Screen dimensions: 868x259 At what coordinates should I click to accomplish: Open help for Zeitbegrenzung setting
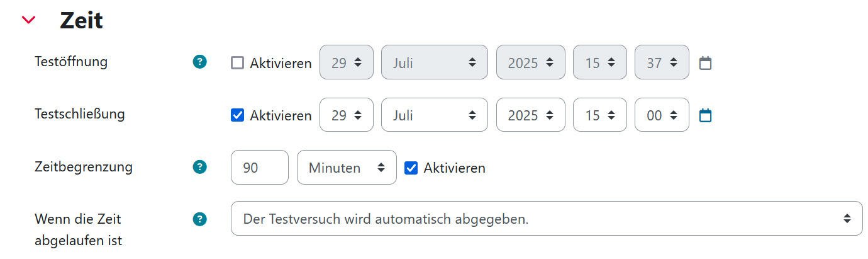pyautogui.click(x=199, y=167)
